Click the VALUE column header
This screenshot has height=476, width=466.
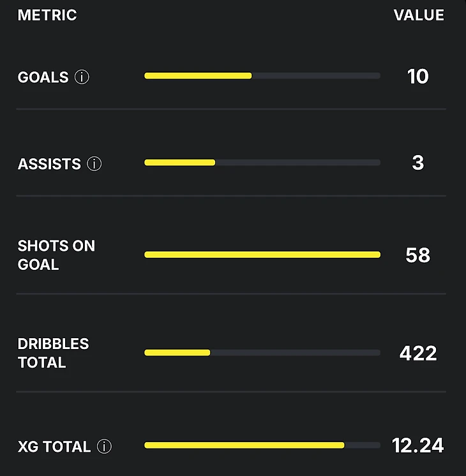(x=419, y=15)
